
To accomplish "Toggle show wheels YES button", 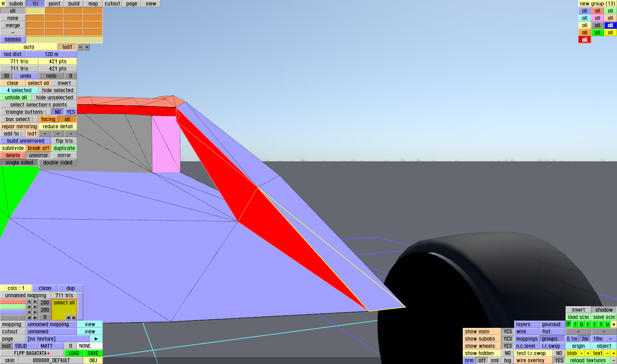I will [x=508, y=346].
